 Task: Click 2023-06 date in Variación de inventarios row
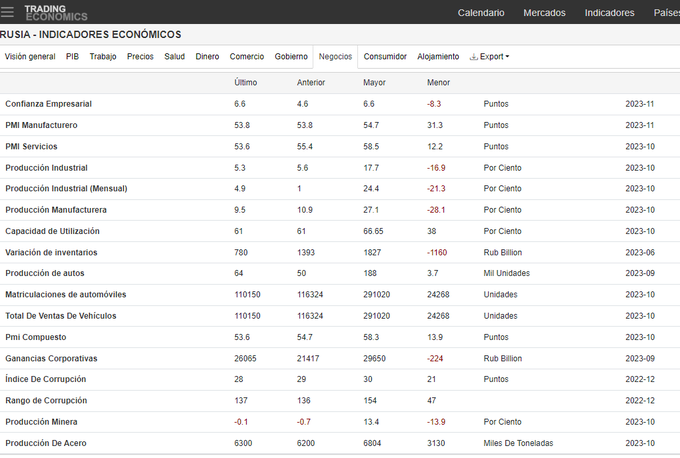point(640,252)
